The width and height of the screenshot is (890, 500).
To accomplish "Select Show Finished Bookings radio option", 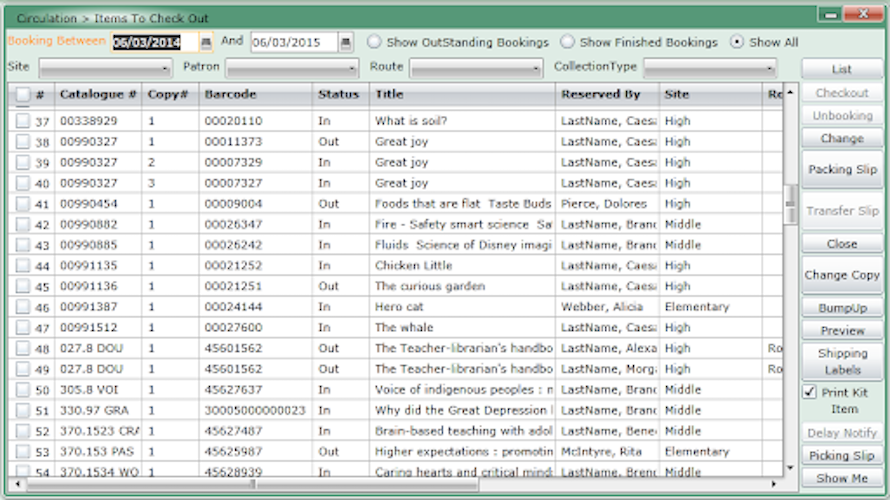I will coord(567,43).
